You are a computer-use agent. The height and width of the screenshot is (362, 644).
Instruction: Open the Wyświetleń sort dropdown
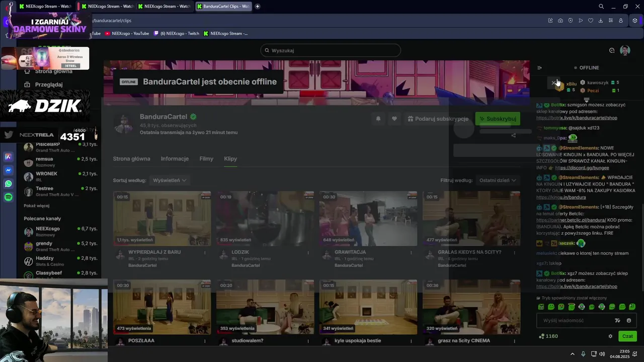point(170,180)
